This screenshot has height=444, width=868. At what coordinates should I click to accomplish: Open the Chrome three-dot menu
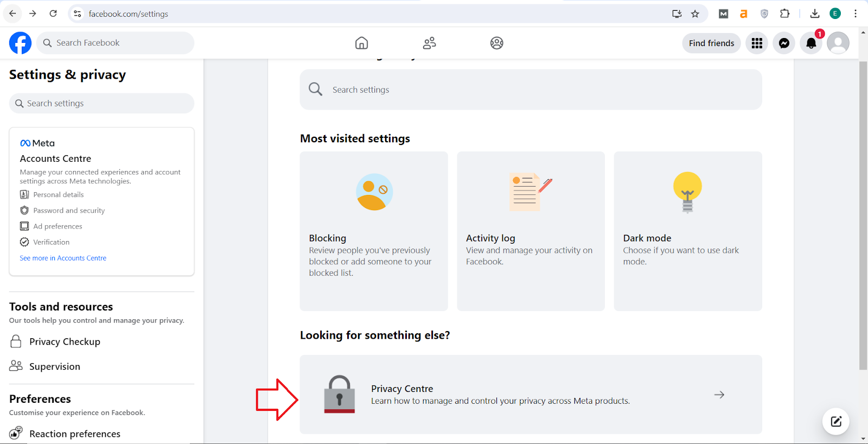[x=856, y=14]
